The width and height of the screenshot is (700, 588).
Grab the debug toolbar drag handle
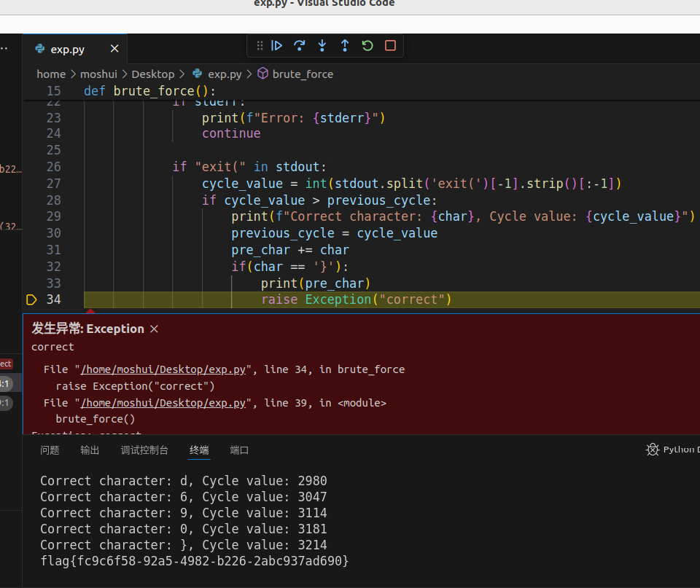260,46
